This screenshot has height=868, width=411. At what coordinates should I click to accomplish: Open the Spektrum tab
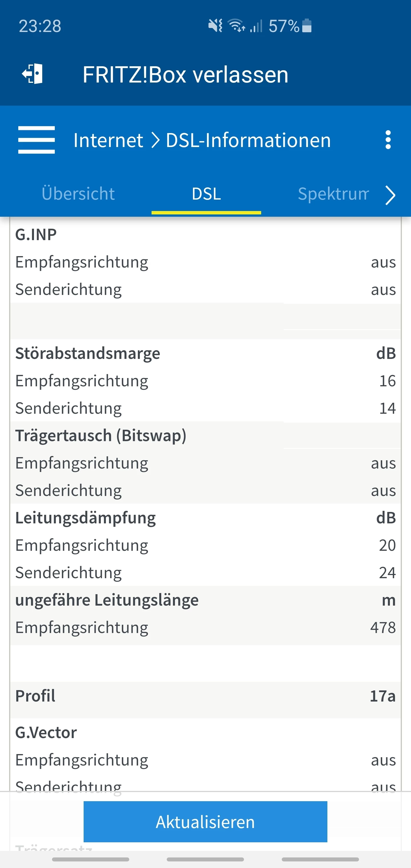[333, 194]
